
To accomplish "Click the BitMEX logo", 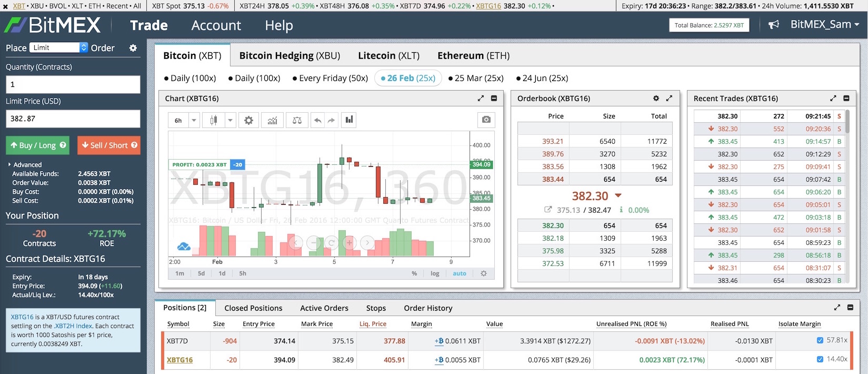I will 52,25.
